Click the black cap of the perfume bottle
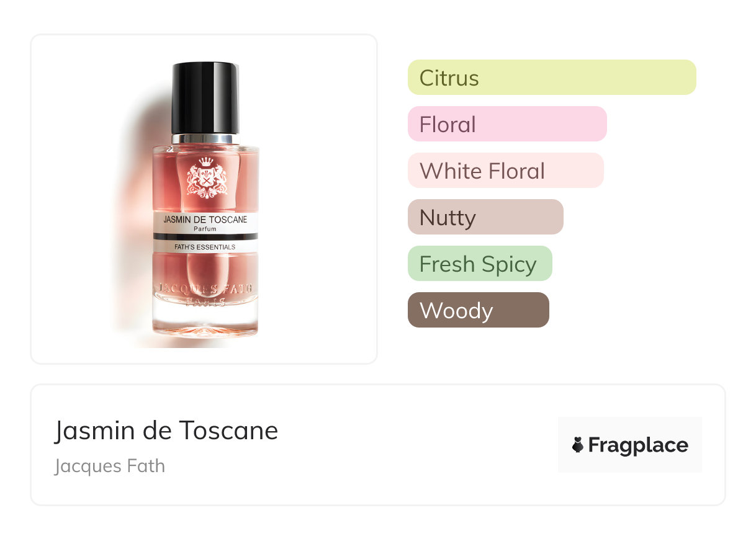 click(205, 97)
